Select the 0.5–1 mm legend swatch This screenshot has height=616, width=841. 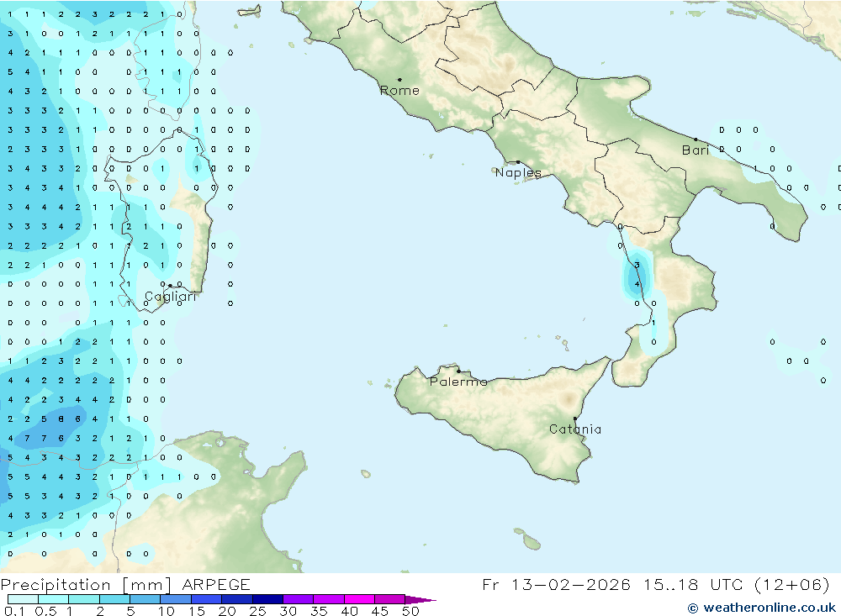coord(53,599)
